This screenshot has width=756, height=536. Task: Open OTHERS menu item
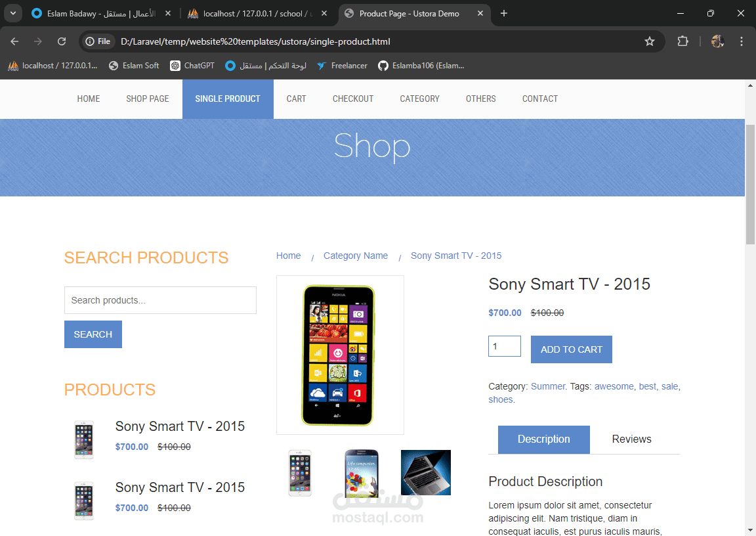tap(480, 99)
